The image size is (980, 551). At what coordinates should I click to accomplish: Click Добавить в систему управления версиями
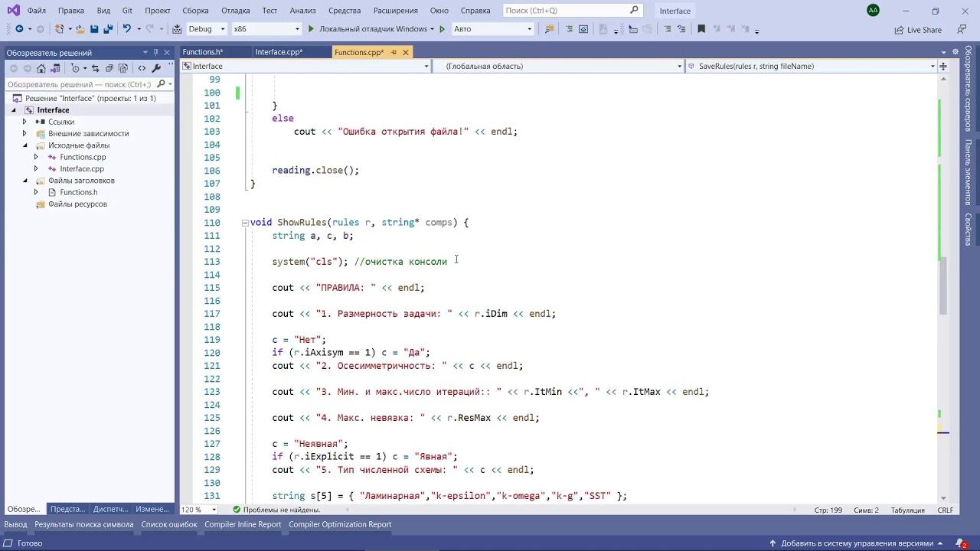pyautogui.click(x=857, y=543)
